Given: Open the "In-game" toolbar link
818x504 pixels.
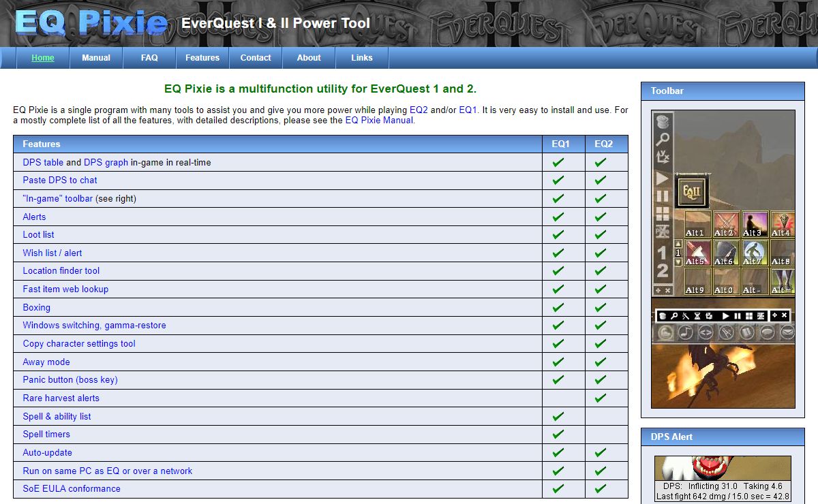Looking at the screenshot, I should coord(58,198).
